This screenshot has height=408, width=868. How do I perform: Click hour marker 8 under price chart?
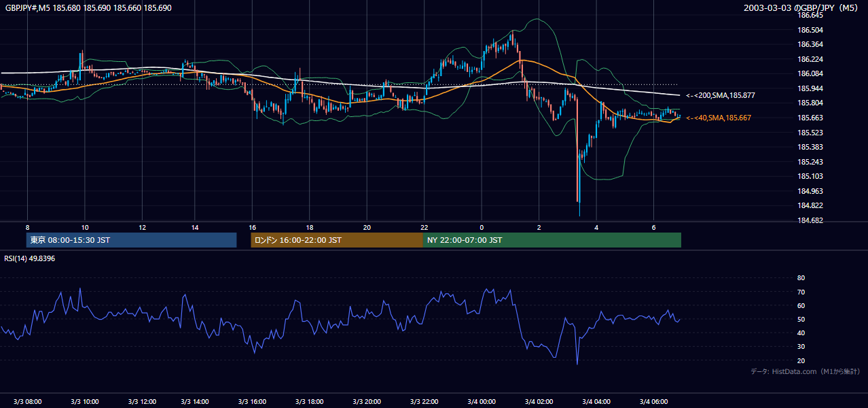(x=27, y=227)
